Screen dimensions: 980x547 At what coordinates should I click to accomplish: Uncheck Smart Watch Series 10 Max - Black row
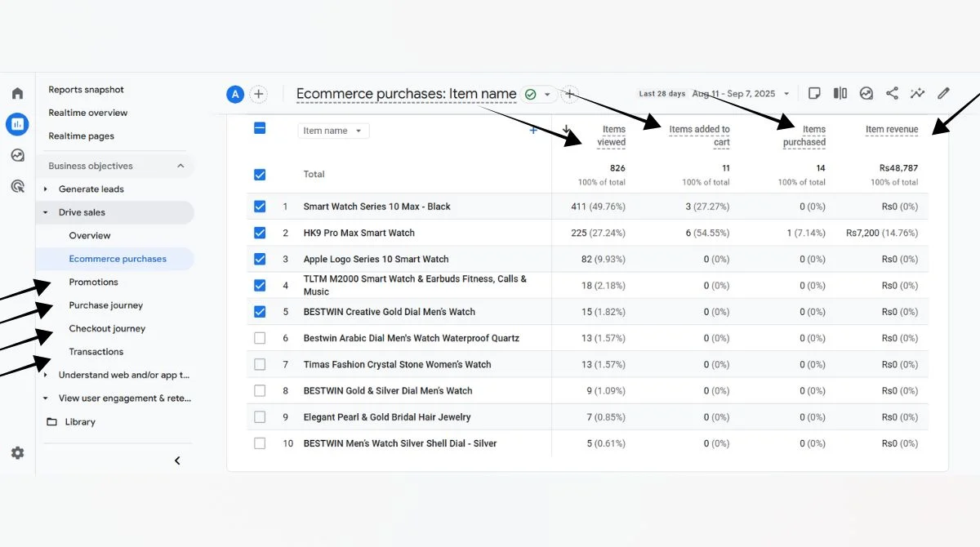pyautogui.click(x=260, y=207)
